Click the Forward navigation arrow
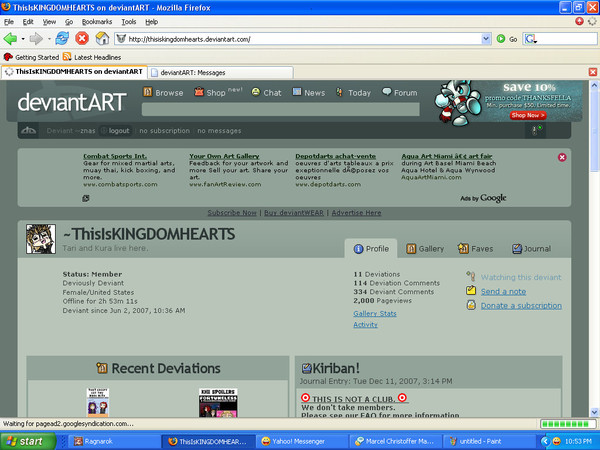 click(36, 39)
